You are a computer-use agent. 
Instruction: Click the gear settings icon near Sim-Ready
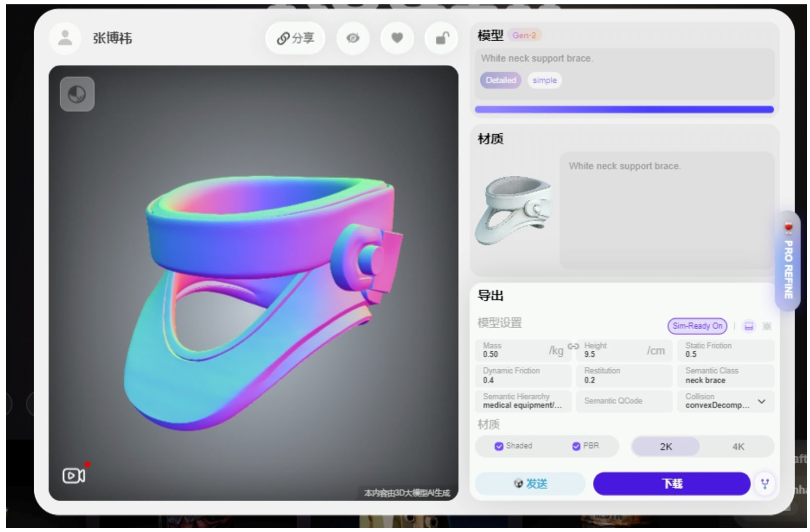(x=767, y=326)
